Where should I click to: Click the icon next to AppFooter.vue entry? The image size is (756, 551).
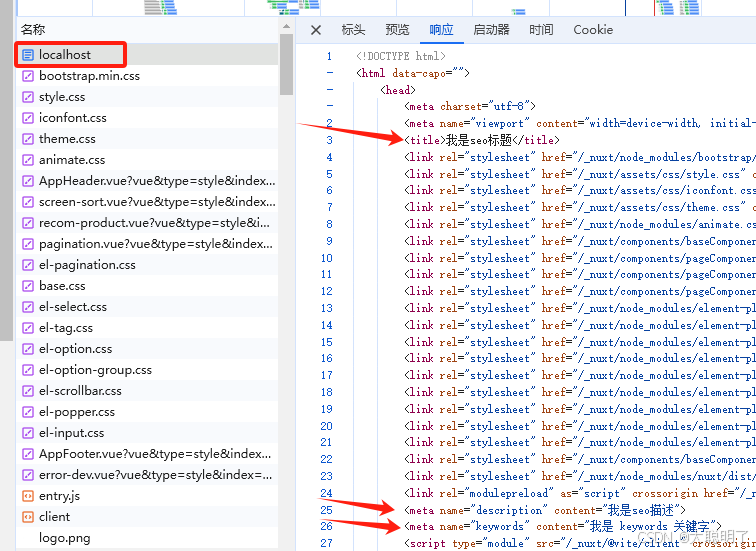[28, 454]
